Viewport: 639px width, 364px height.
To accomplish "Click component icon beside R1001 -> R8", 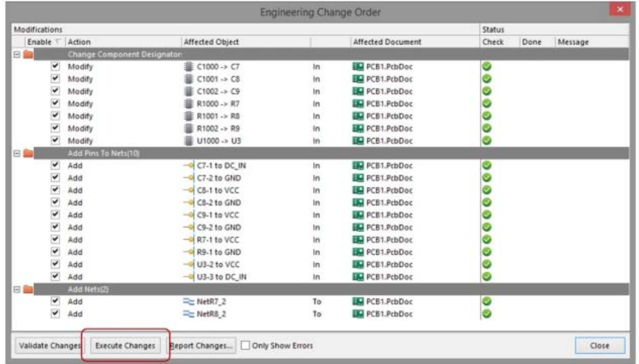I will tap(189, 116).
